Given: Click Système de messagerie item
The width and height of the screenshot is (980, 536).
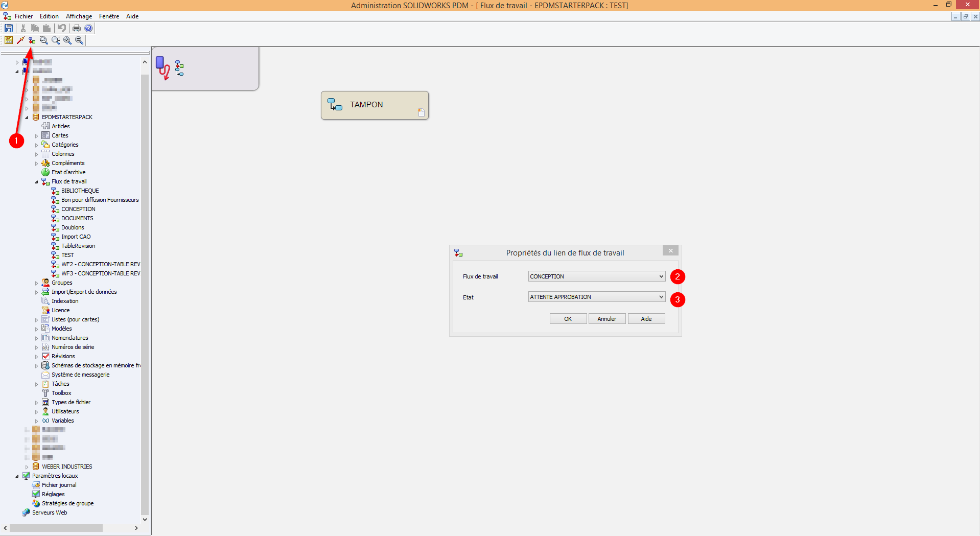Looking at the screenshot, I should pyautogui.click(x=80, y=375).
